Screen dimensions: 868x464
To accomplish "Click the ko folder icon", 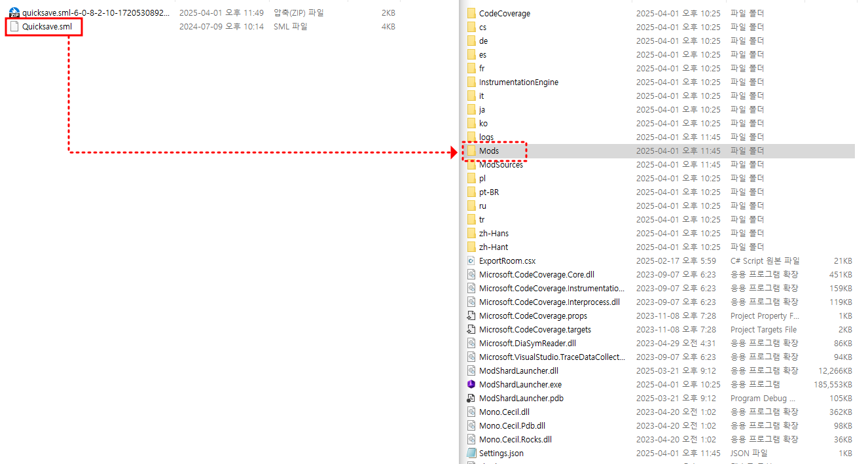I will (x=471, y=123).
